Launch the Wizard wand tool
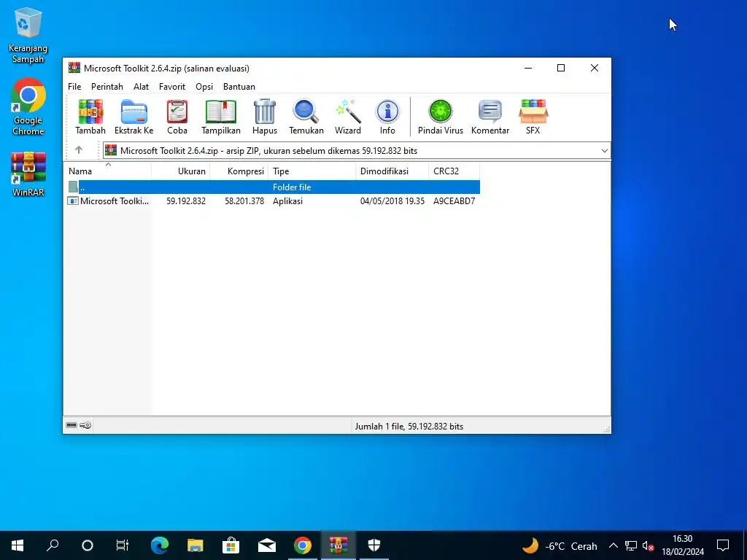Screen dimensions: 747x560 click(x=348, y=117)
